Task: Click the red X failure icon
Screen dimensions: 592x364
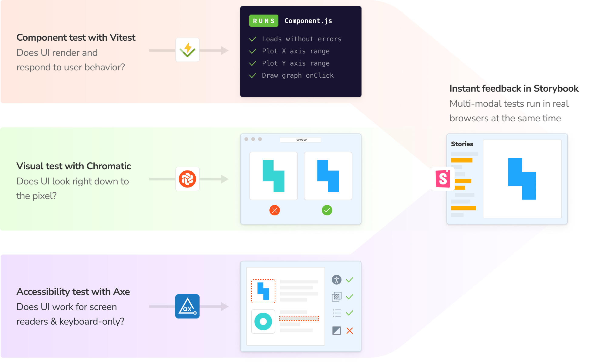Action: tap(274, 210)
